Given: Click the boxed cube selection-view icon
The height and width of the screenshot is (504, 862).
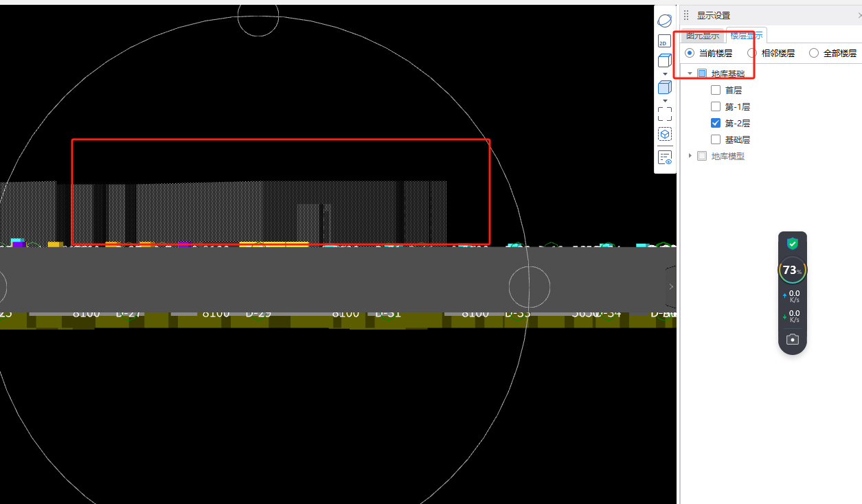Looking at the screenshot, I should pyautogui.click(x=665, y=135).
